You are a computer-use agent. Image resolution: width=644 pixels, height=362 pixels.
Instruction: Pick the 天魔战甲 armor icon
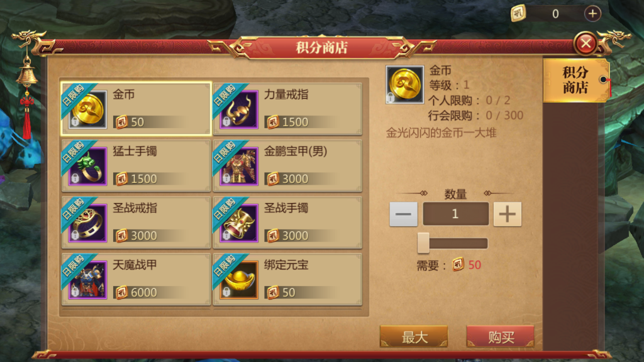87,280
